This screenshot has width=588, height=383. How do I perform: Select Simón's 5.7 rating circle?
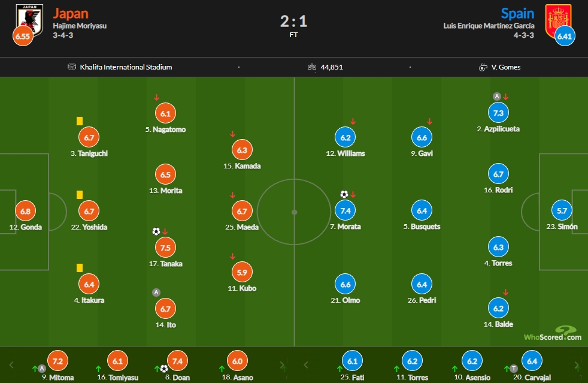coord(562,210)
